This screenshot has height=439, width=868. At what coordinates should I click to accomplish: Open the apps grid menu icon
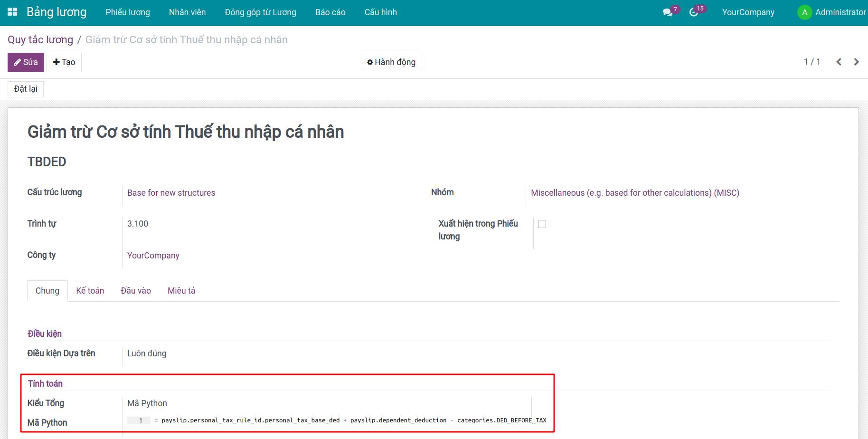(x=13, y=12)
